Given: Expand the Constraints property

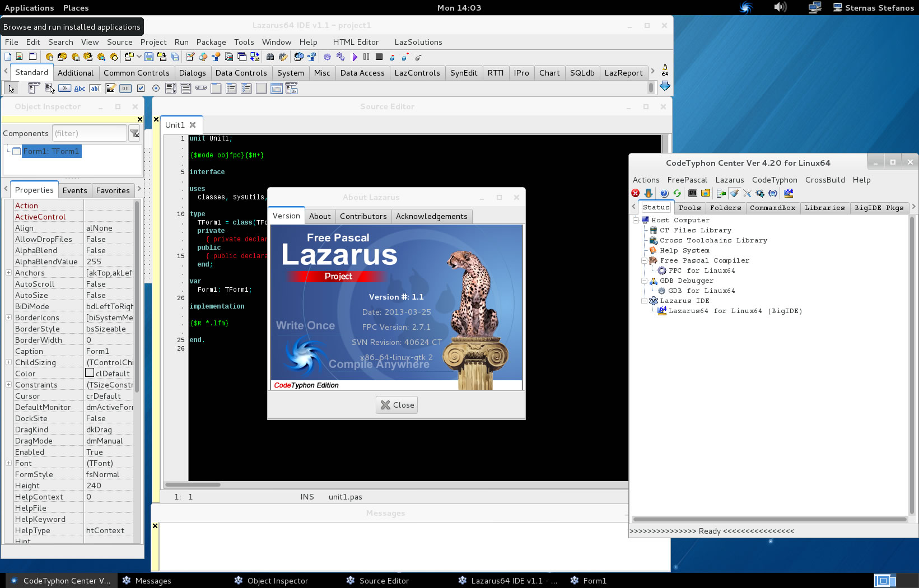Looking at the screenshot, I should (x=8, y=385).
